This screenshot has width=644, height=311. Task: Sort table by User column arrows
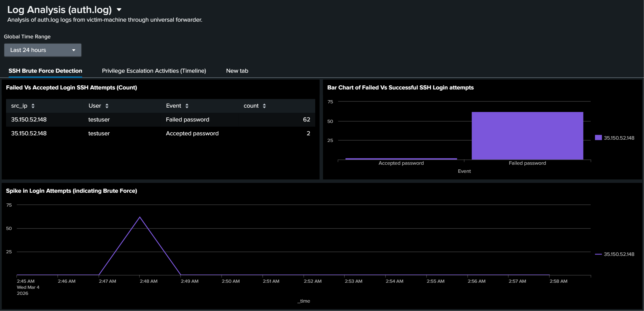coord(107,106)
